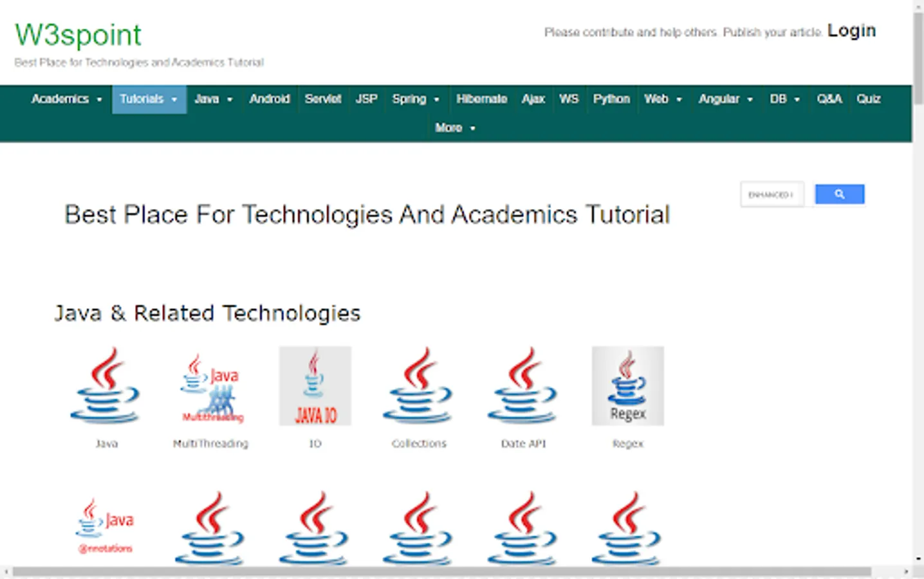Expand the Tutorials dropdown menu
Screen dimensions: 924x579
[149, 99]
